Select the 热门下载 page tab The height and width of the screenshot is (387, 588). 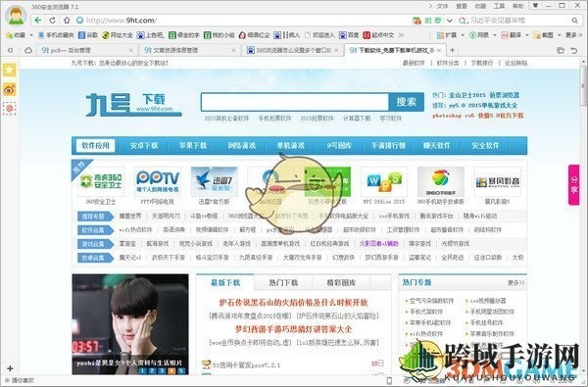click(283, 283)
